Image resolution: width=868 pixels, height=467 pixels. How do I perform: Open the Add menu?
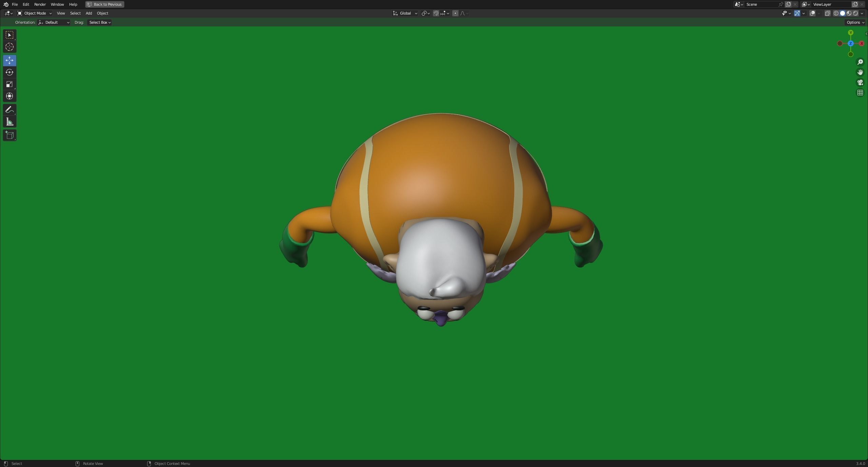pos(89,13)
